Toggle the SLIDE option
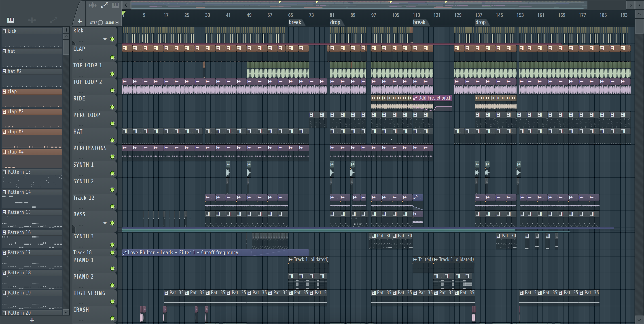The height and width of the screenshot is (324, 644). (x=117, y=23)
